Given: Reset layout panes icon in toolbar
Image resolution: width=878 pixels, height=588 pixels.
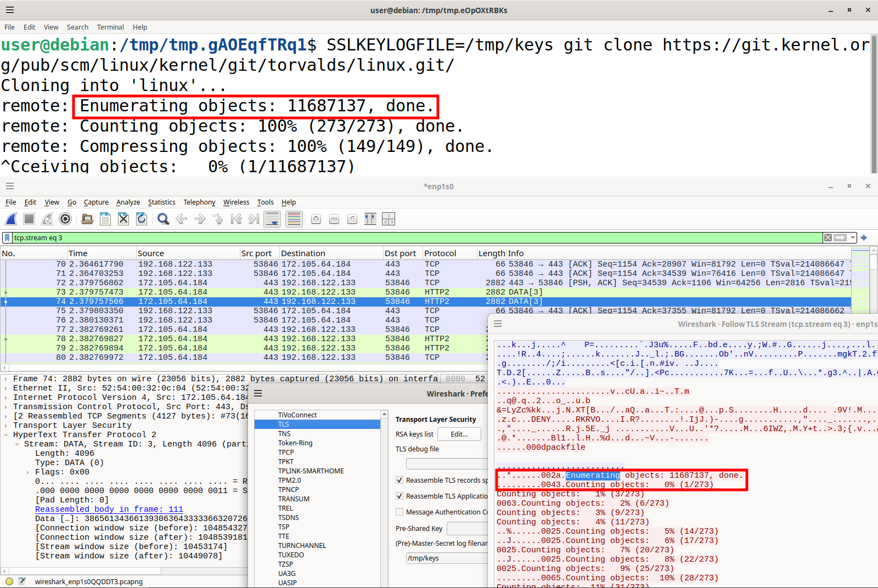Looking at the screenshot, I should 389,219.
